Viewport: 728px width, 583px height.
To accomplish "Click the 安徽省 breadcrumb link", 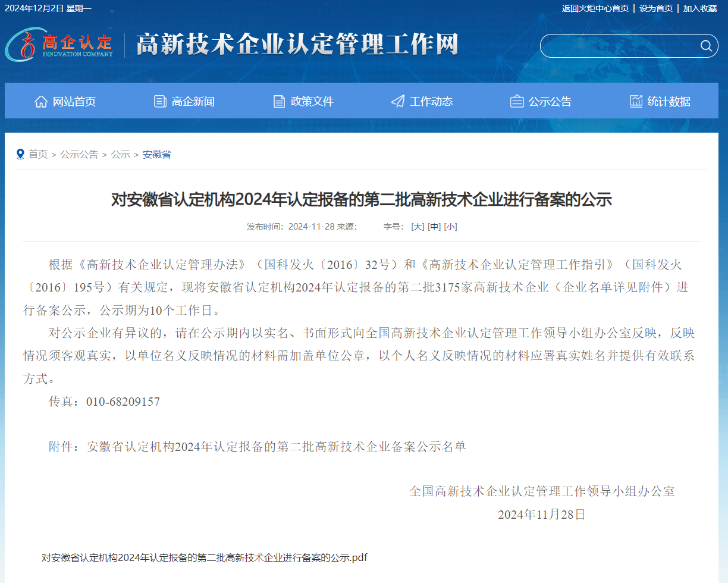I will point(156,154).
